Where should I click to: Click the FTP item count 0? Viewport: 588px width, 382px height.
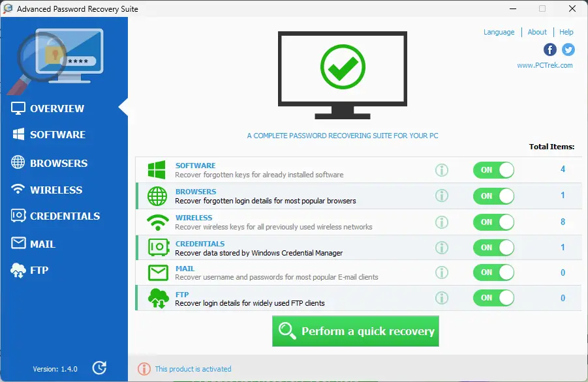(x=563, y=298)
